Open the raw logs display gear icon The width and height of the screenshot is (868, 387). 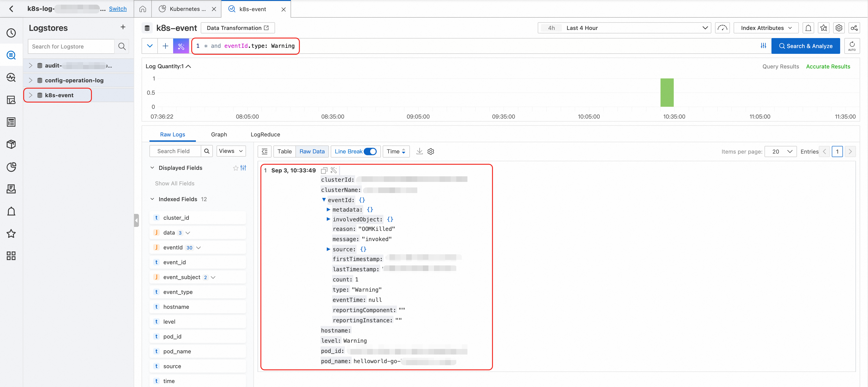pyautogui.click(x=431, y=152)
